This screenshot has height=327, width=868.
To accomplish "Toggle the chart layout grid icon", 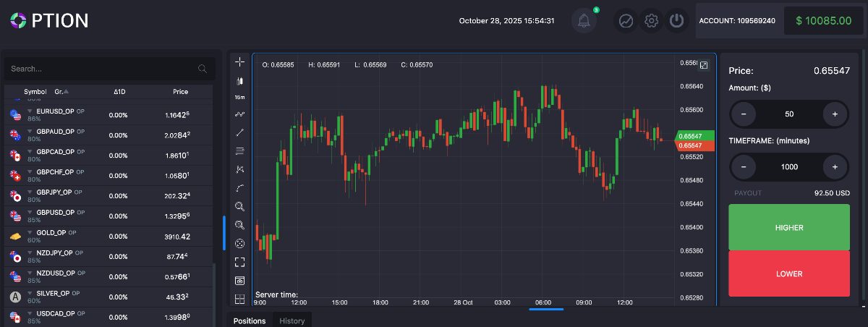I will click(x=240, y=299).
